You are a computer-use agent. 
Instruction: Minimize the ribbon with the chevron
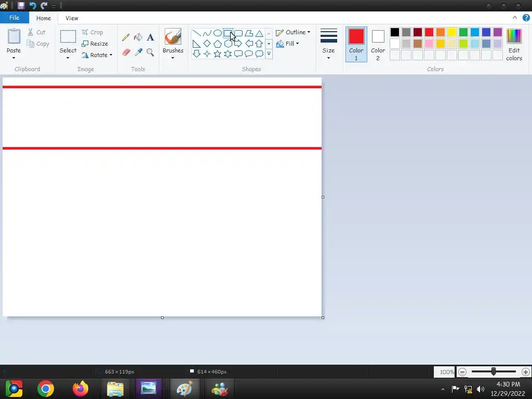[x=515, y=18]
